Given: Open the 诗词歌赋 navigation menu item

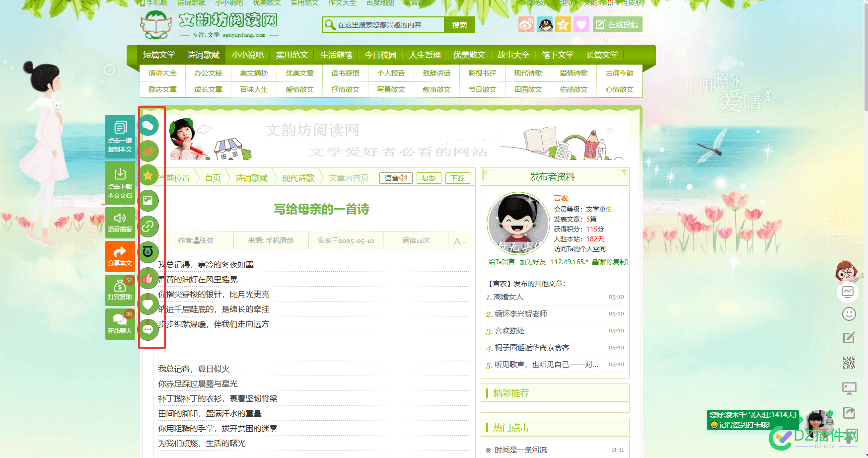Looking at the screenshot, I should (x=203, y=55).
